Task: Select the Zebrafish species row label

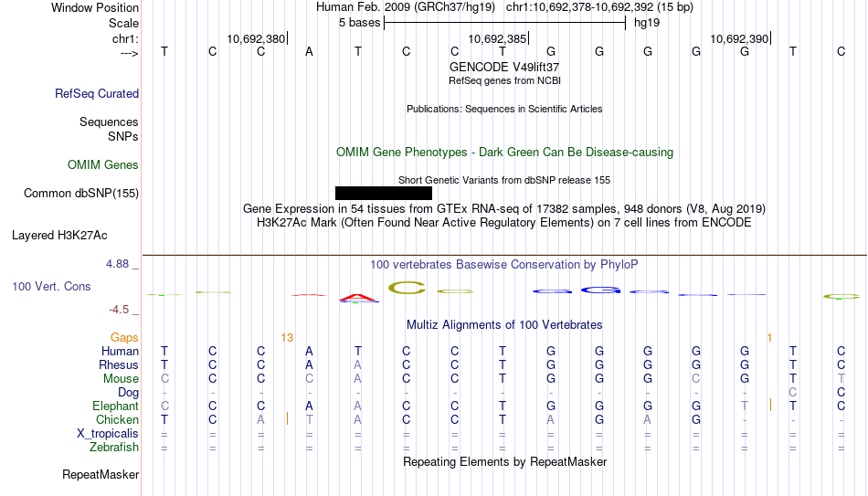Action: pos(113,448)
